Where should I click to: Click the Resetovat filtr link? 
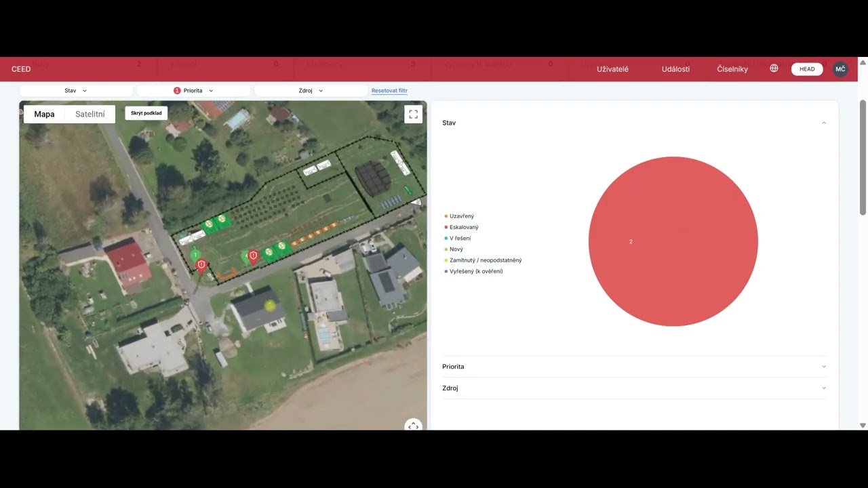[x=389, y=90]
